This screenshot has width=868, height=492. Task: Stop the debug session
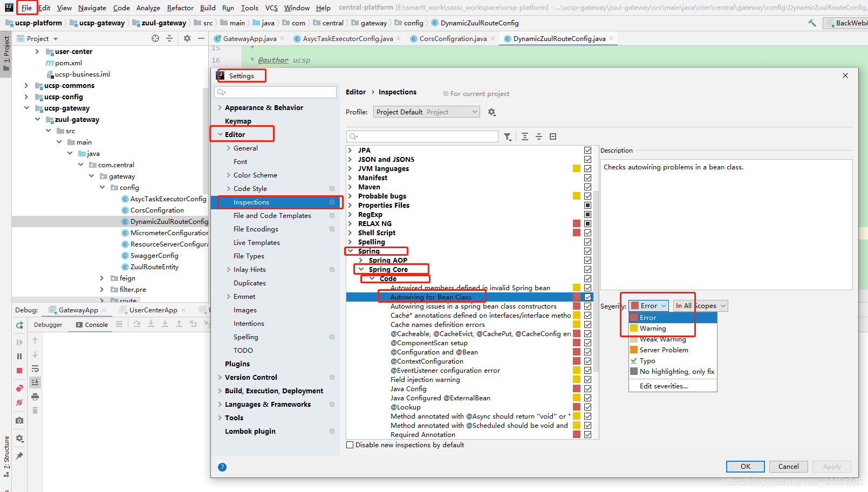pos(19,371)
